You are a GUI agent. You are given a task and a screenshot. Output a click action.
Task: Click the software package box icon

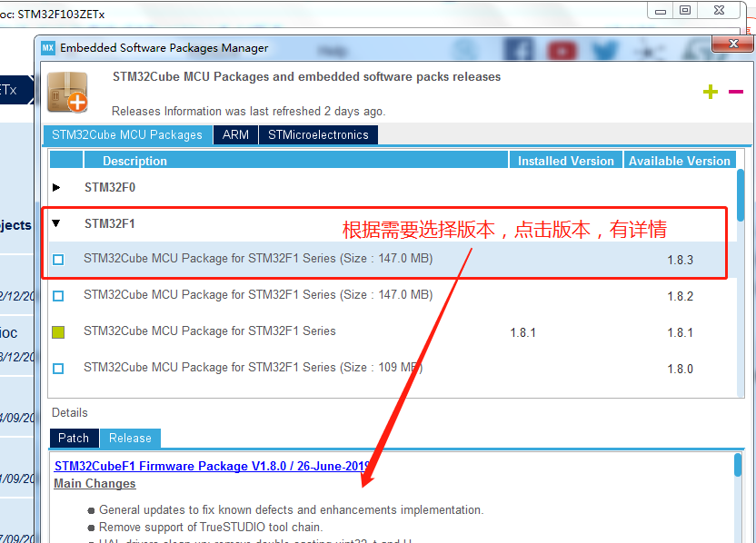click(x=67, y=90)
